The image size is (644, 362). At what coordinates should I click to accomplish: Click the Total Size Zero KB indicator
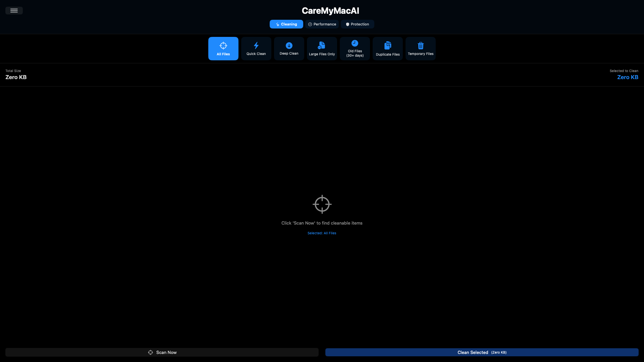pos(15,77)
